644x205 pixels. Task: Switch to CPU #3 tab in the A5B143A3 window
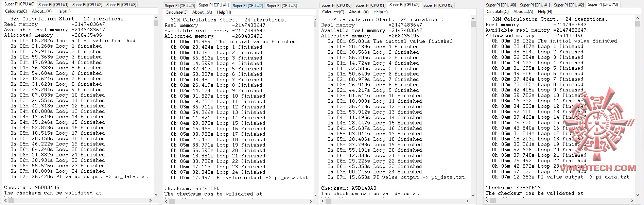438,5
